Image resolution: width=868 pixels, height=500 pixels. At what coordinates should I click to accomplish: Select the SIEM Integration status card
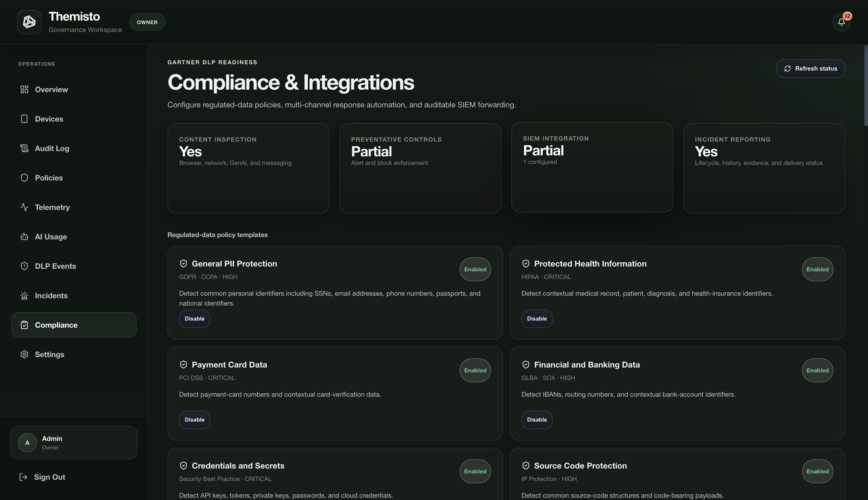click(592, 167)
